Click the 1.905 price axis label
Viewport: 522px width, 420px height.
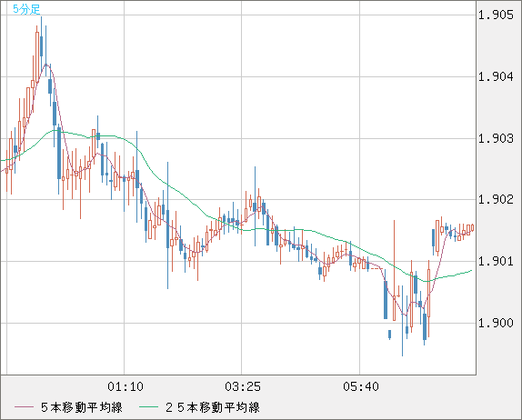coord(496,15)
